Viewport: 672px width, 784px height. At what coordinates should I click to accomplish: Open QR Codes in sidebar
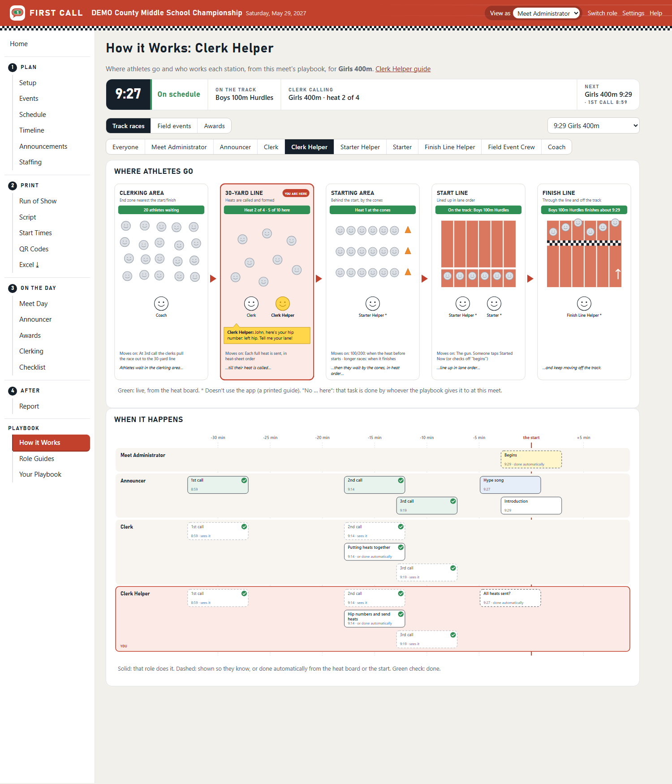click(x=34, y=249)
